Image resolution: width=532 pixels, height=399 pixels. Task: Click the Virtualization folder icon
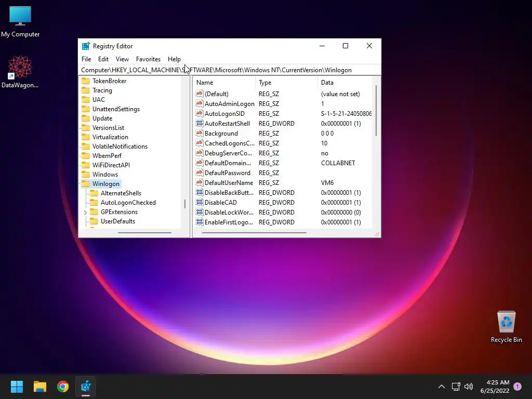[x=86, y=137]
